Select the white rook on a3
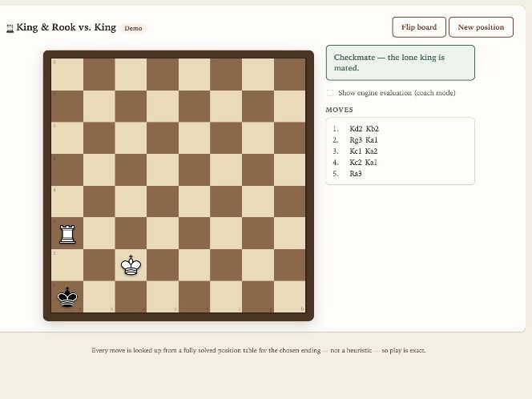The width and height of the screenshot is (532, 399). [67, 234]
